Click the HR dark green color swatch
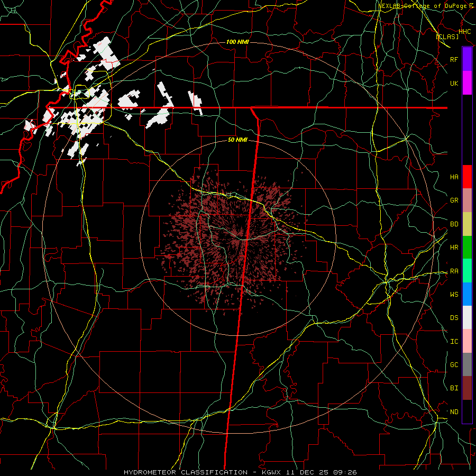The image size is (476, 476). point(467,248)
